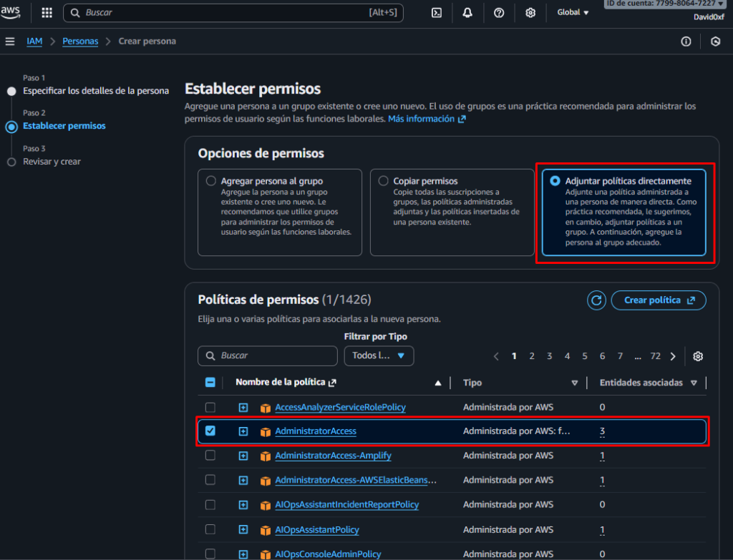Open the AWS services grid menu
The width and height of the screenshot is (733, 560).
point(47,13)
